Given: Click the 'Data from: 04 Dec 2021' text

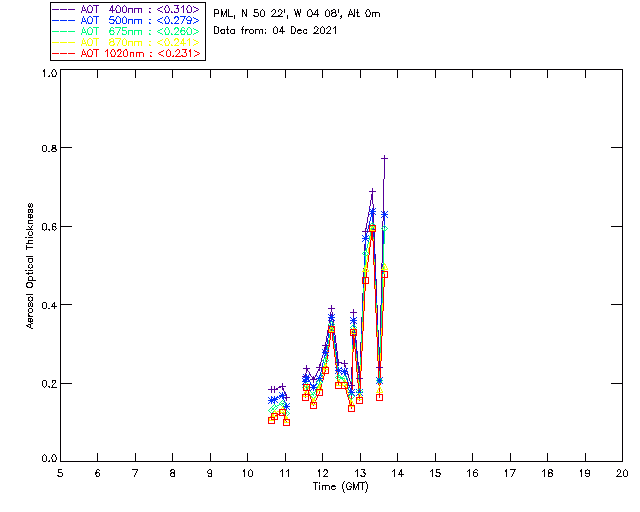Looking at the screenshot, I should (275, 31).
